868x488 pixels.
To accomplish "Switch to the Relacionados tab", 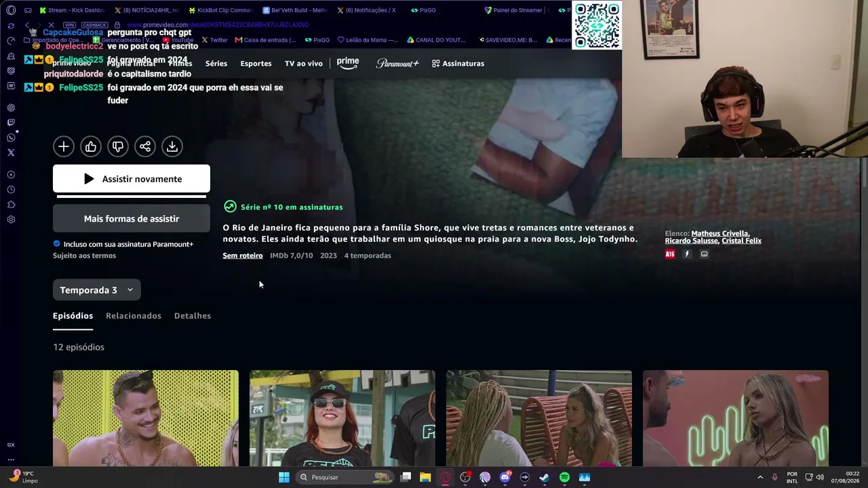I will (x=134, y=316).
